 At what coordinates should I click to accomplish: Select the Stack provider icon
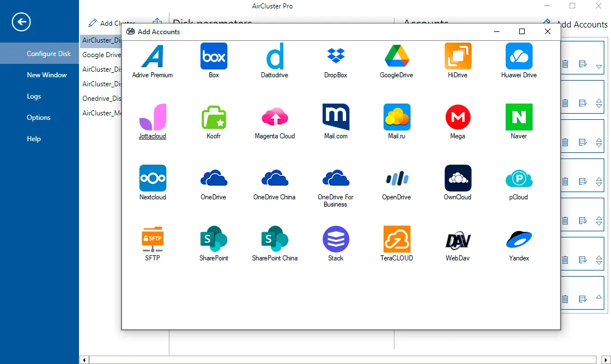point(335,239)
